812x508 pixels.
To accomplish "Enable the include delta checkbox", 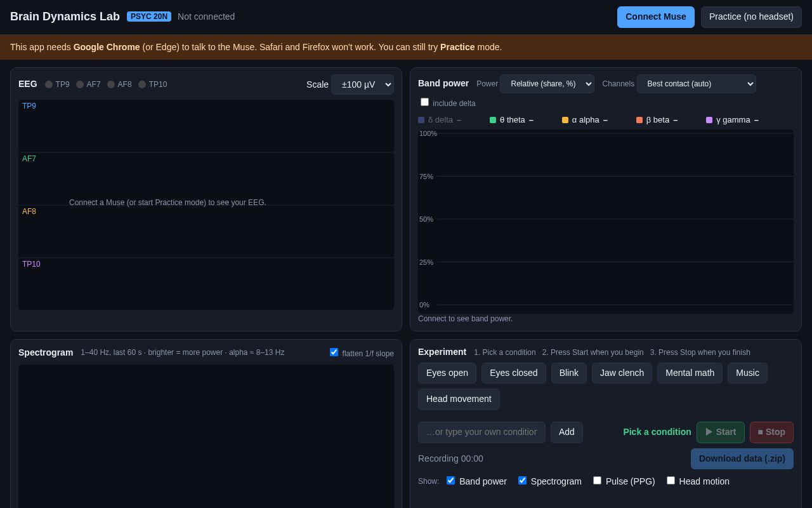I will [x=425, y=102].
